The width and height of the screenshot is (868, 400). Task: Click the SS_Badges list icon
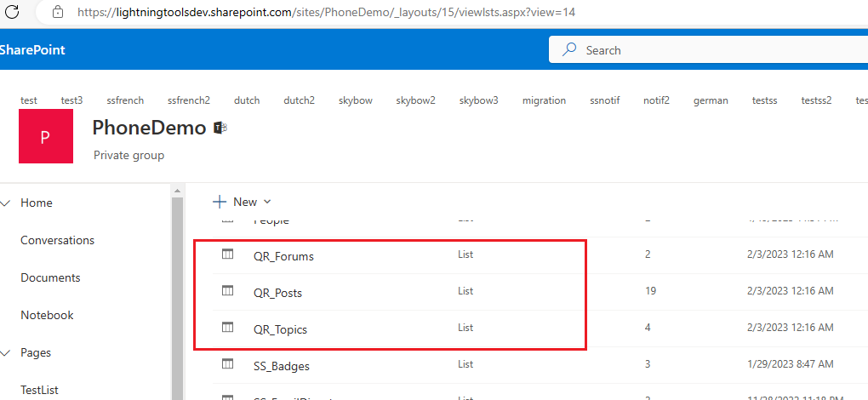[227, 364]
